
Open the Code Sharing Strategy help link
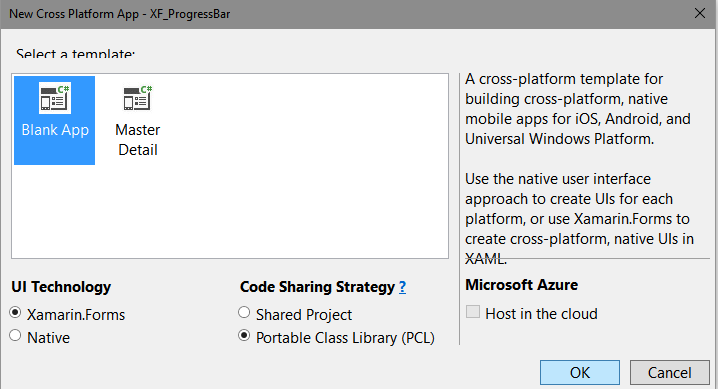(403, 287)
